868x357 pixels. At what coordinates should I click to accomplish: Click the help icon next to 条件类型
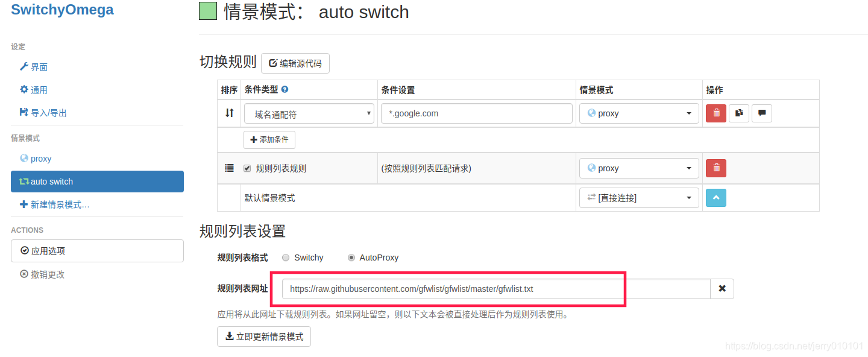pos(285,89)
